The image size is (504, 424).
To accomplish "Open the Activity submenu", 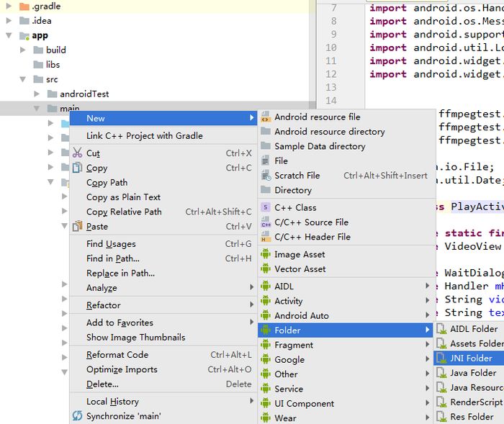I will (288, 301).
